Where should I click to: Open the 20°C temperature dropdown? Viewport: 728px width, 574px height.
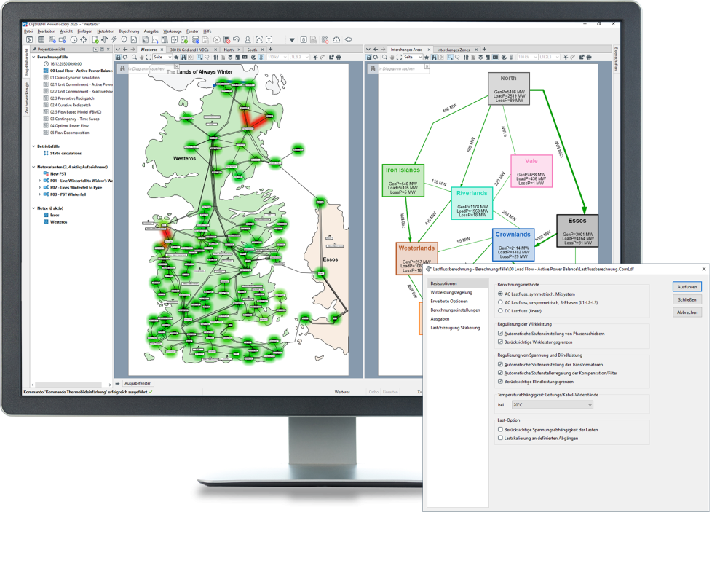553,405
